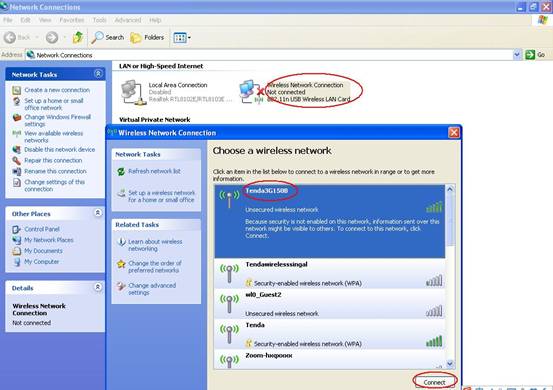This screenshot has height=390, width=553.
Task: Open My Computer link
Action: coord(42,262)
